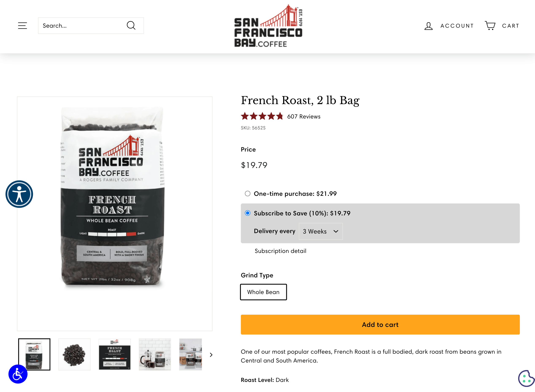The width and height of the screenshot is (535, 392).
Task: Click the five-star rating display
Action: pos(262,117)
